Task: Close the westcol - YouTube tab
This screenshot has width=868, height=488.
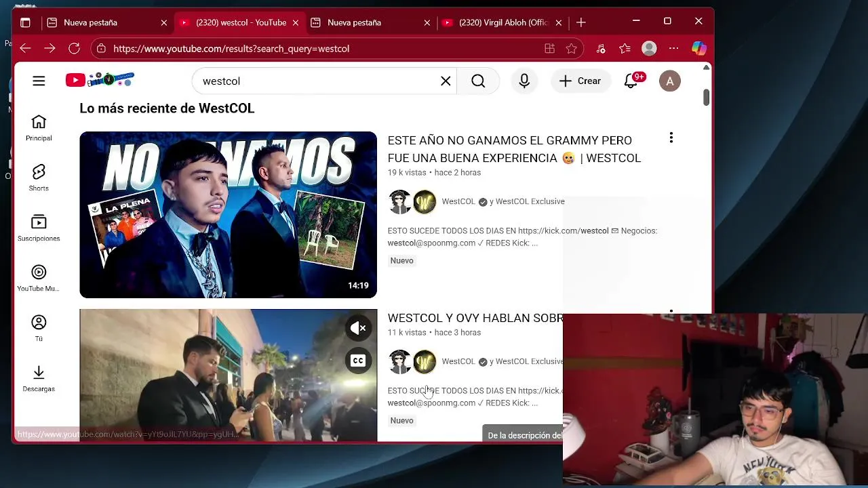Action: pyautogui.click(x=296, y=22)
